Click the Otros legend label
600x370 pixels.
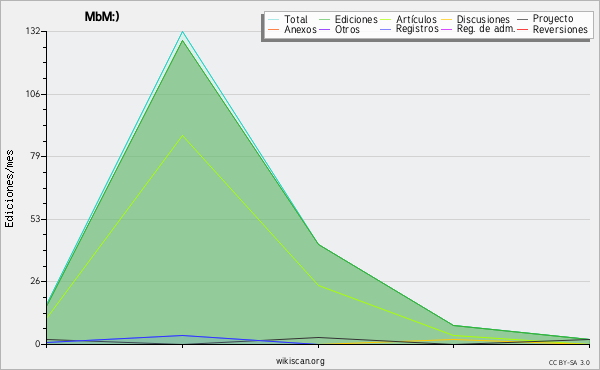tap(347, 29)
